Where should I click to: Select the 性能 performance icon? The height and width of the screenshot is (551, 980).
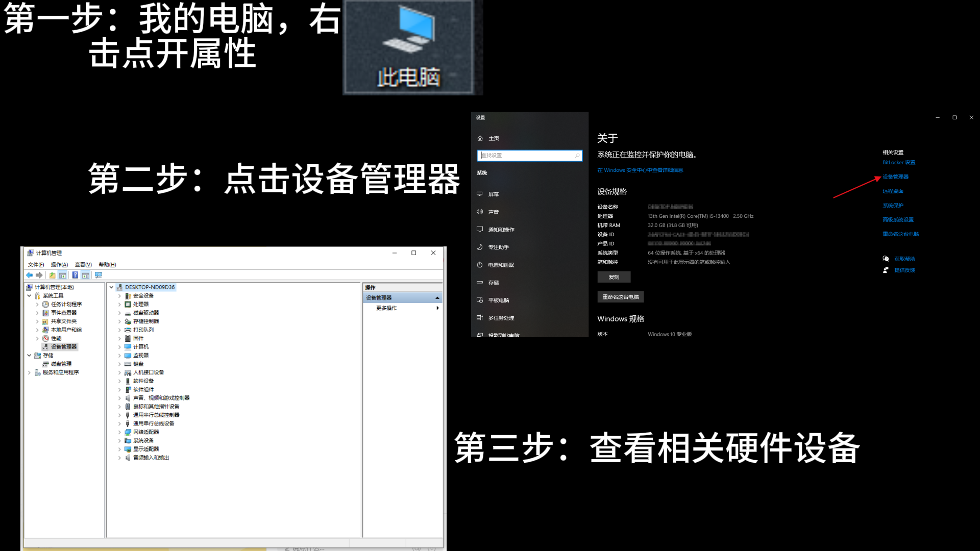point(45,338)
